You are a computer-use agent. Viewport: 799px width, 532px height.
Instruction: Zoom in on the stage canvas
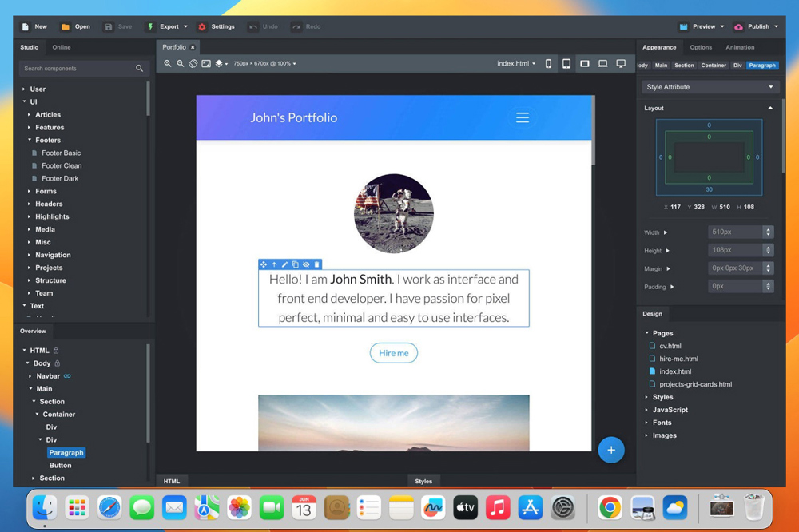(167, 64)
